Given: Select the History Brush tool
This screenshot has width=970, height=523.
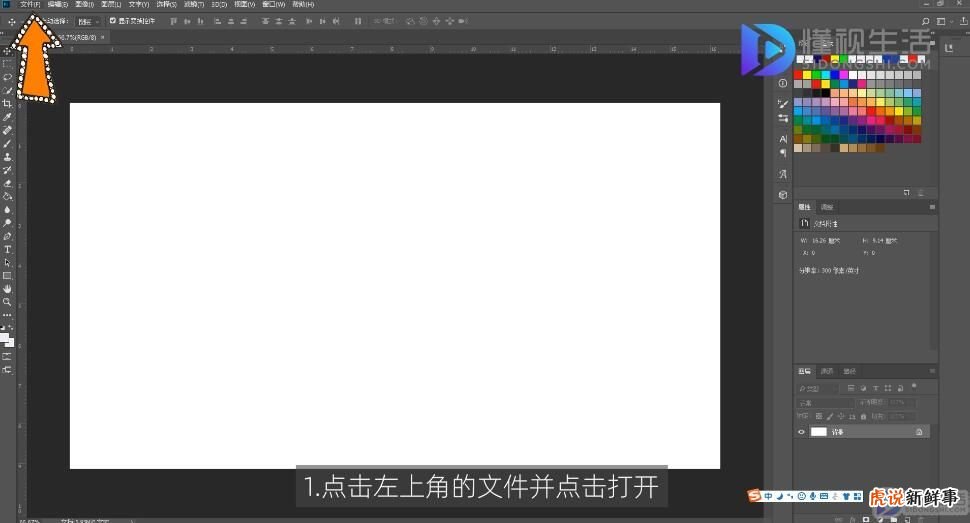Looking at the screenshot, I should pos(7,170).
